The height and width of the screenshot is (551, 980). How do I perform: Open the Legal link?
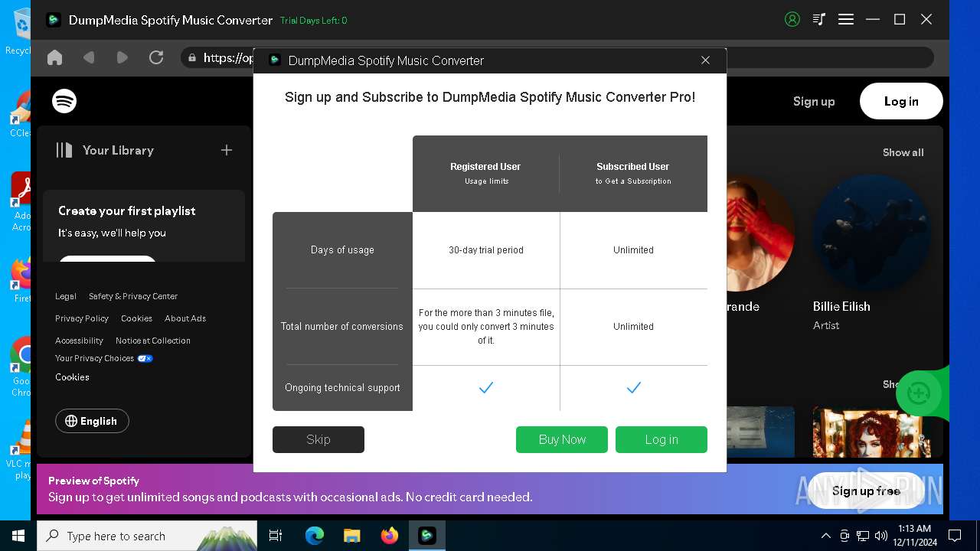point(66,296)
